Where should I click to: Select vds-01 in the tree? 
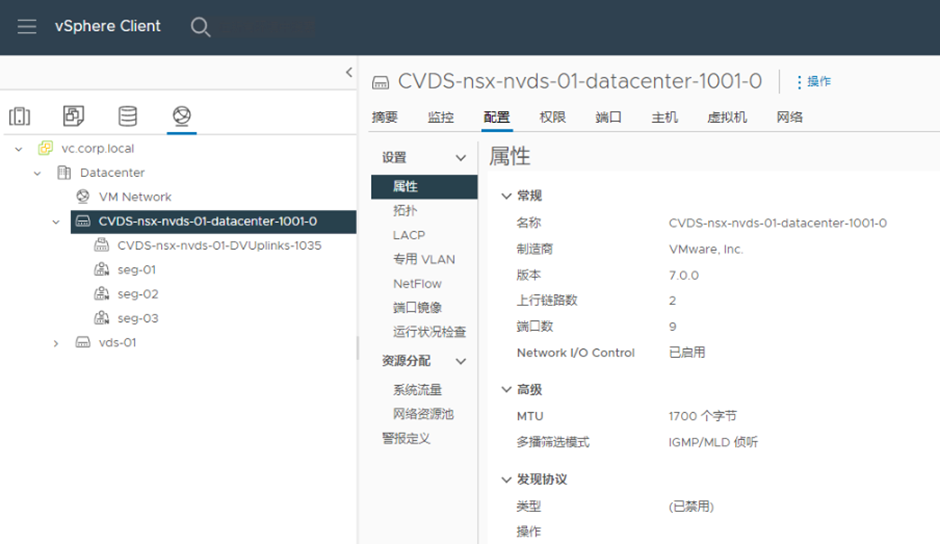click(118, 342)
